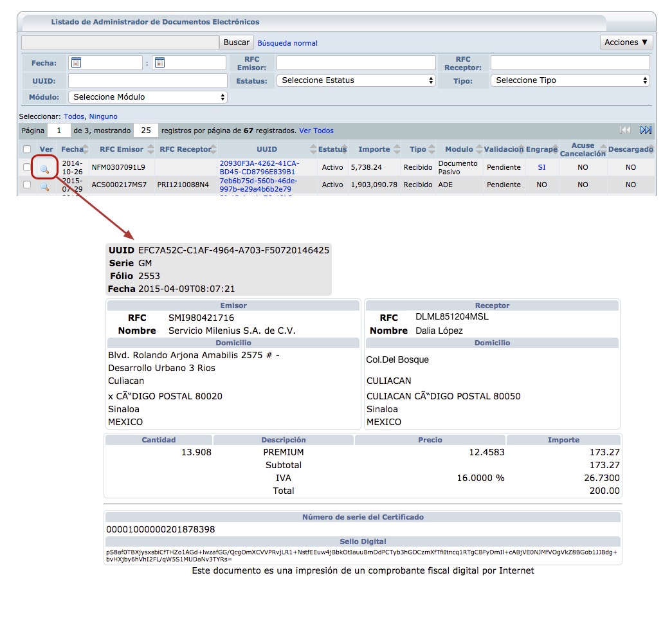This screenshot has width=672, height=618.
Task: Click the page number field
Action: tap(59, 131)
